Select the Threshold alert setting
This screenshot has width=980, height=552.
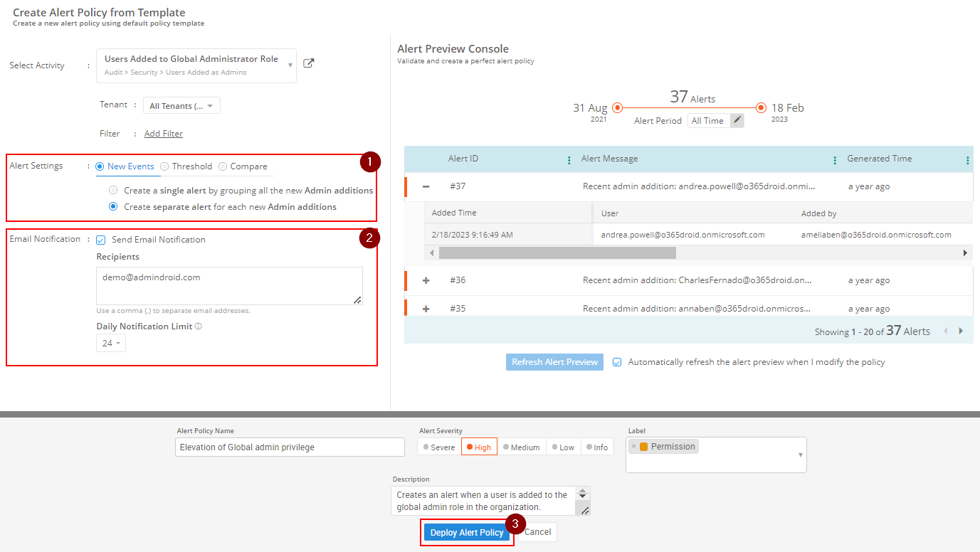165,166
